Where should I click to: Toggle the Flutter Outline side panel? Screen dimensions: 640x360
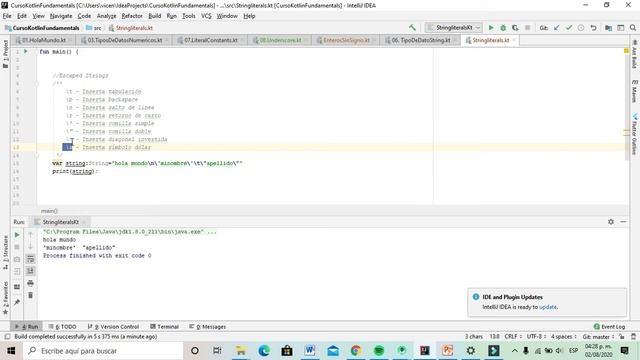point(635,135)
